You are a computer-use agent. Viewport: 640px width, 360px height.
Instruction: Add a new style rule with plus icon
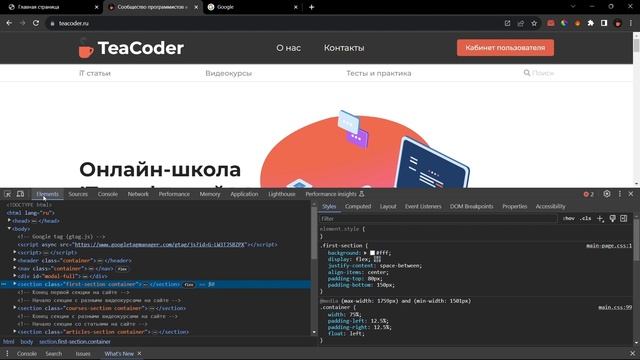600,219
